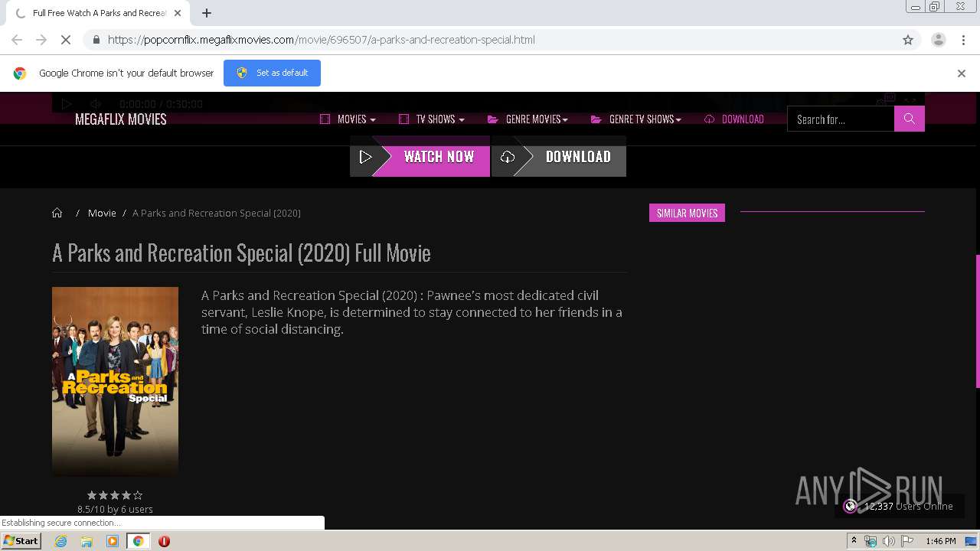Bookmark this page with the star icon
980x551 pixels.
908,40
